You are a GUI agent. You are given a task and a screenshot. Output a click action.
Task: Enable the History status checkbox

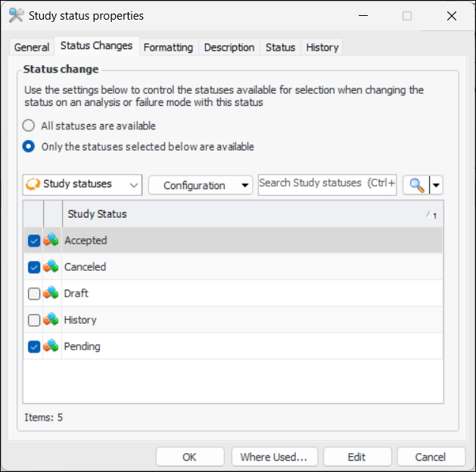[33, 320]
